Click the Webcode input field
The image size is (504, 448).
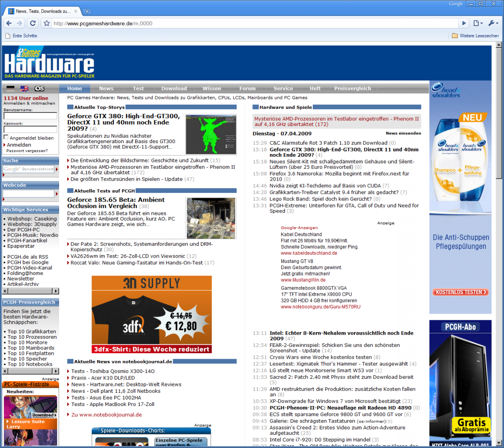point(28,193)
